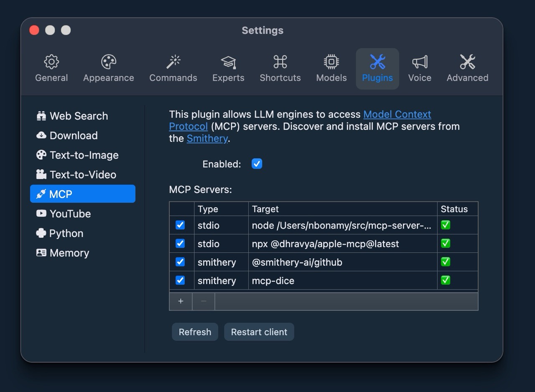Select the Commands magic wand icon
The image size is (535, 392).
point(173,62)
